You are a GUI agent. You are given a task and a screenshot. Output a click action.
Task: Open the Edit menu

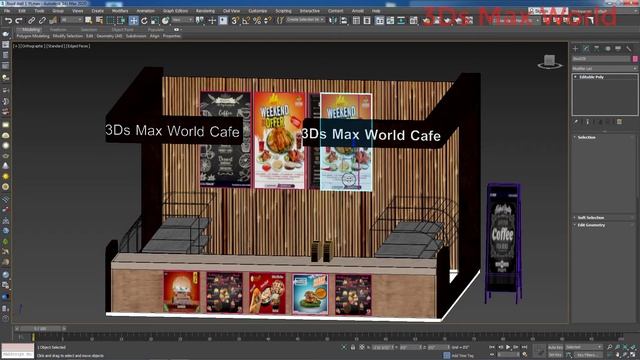click(22, 11)
